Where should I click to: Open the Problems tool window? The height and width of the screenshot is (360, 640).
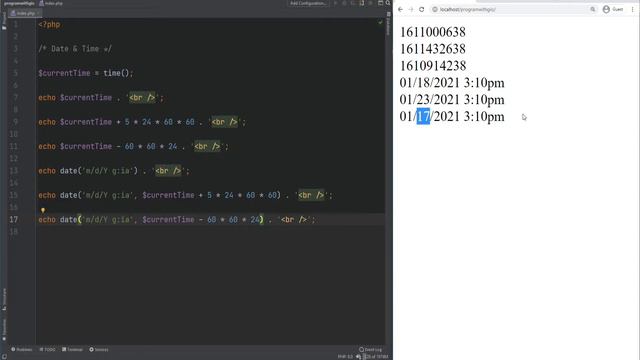tap(22, 349)
